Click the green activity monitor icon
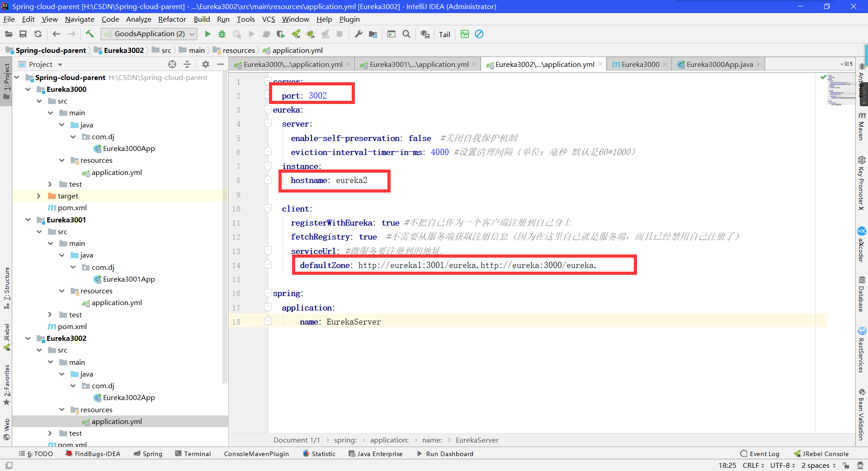 465,34
